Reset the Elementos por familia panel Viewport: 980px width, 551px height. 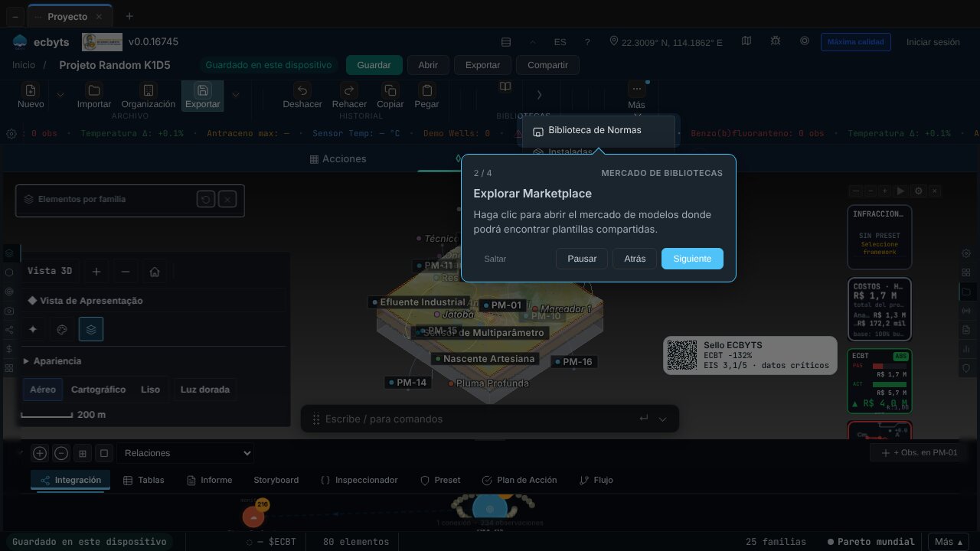pos(205,200)
